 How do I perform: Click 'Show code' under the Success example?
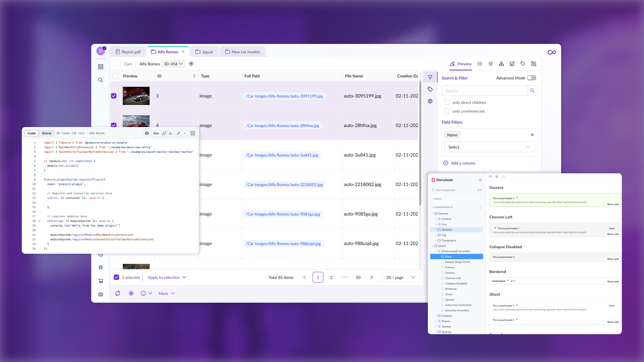click(x=613, y=204)
